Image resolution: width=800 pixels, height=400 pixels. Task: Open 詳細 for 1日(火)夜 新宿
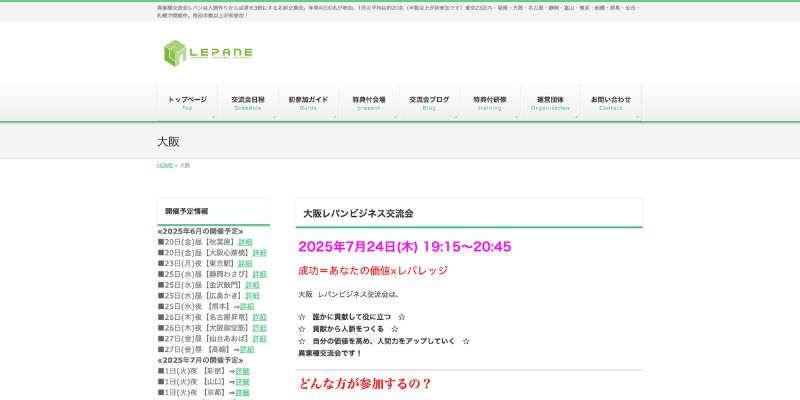(242, 371)
